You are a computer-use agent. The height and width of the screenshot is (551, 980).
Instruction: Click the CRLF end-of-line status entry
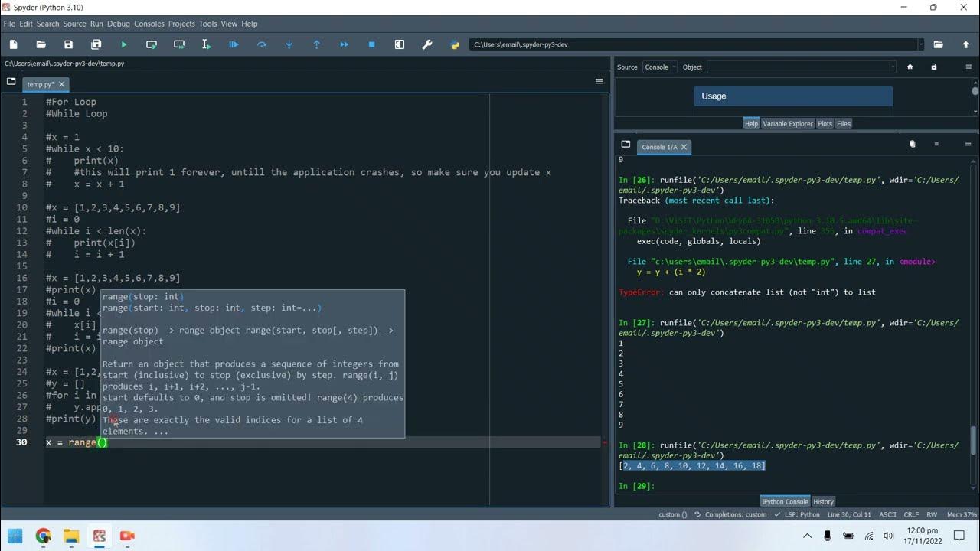[911, 514]
